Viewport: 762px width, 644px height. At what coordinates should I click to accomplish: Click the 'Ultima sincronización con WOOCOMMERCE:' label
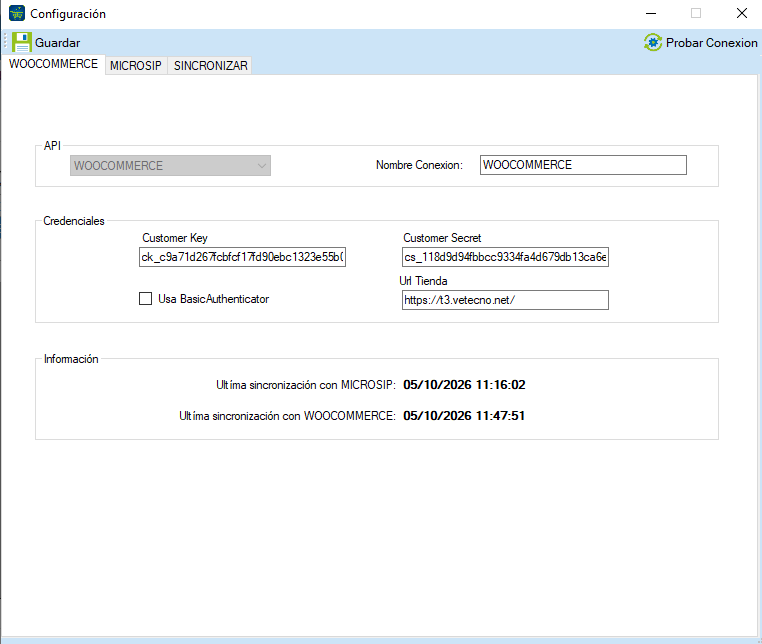point(287,416)
